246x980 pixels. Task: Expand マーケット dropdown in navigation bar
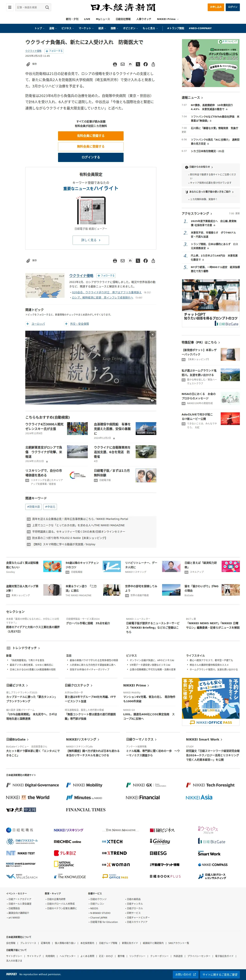pyautogui.click(x=86, y=28)
